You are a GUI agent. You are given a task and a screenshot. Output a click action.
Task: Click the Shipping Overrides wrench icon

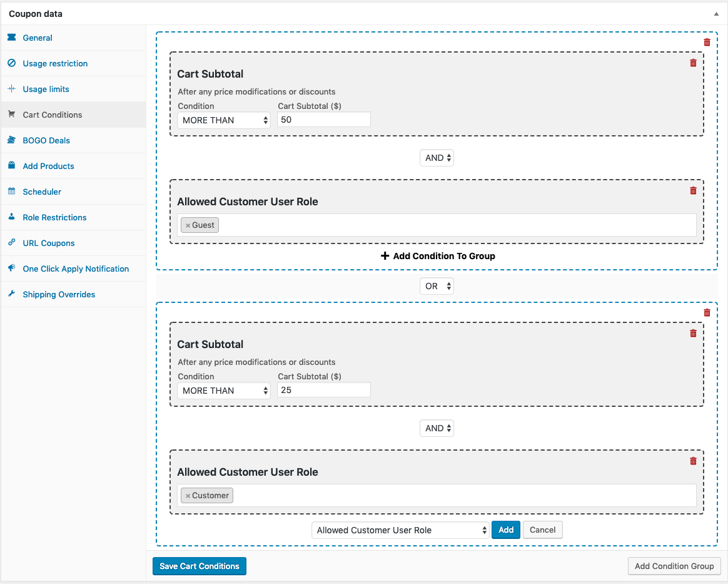coord(12,293)
